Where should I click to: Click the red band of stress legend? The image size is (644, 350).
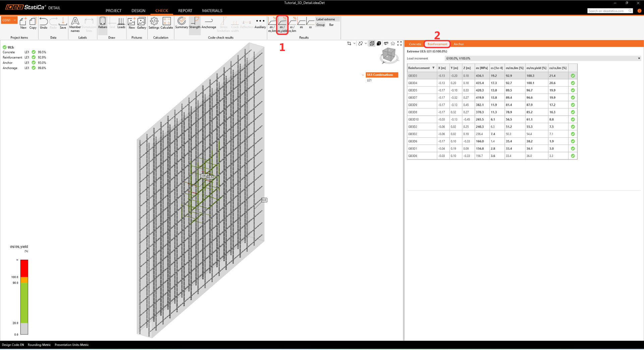point(24,268)
